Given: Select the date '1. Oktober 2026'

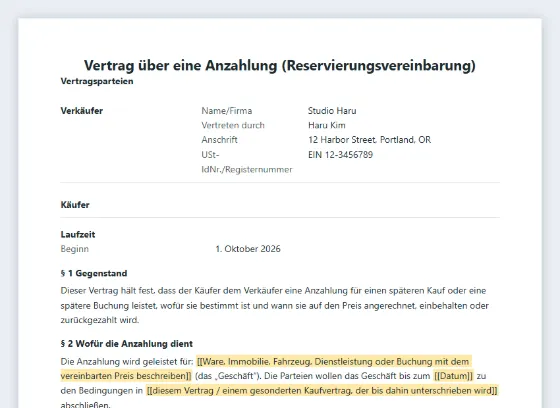Looking at the screenshot, I should point(248,249).
